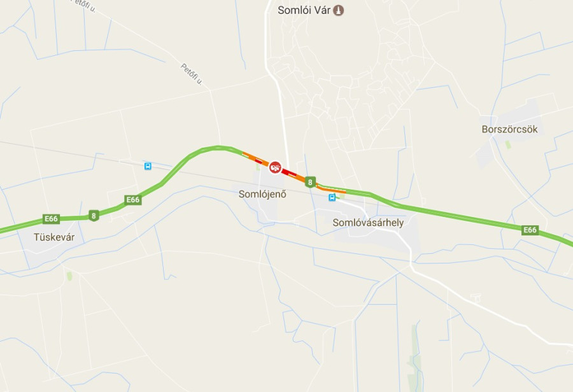Screen dimensions: 573x392
Task: Select the Somlójenő village label
Action: coord(262,194)
